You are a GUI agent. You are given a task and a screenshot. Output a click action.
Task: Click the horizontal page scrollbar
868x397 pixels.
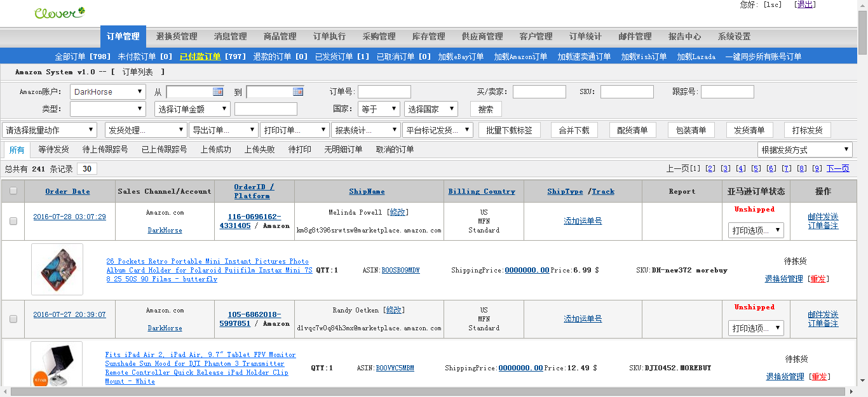coord(429,391)
